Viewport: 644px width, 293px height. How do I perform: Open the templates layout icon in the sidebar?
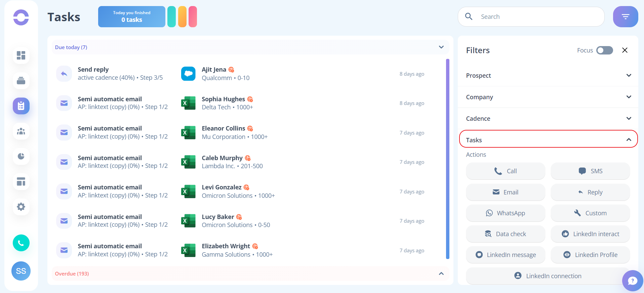pos(21,182)
